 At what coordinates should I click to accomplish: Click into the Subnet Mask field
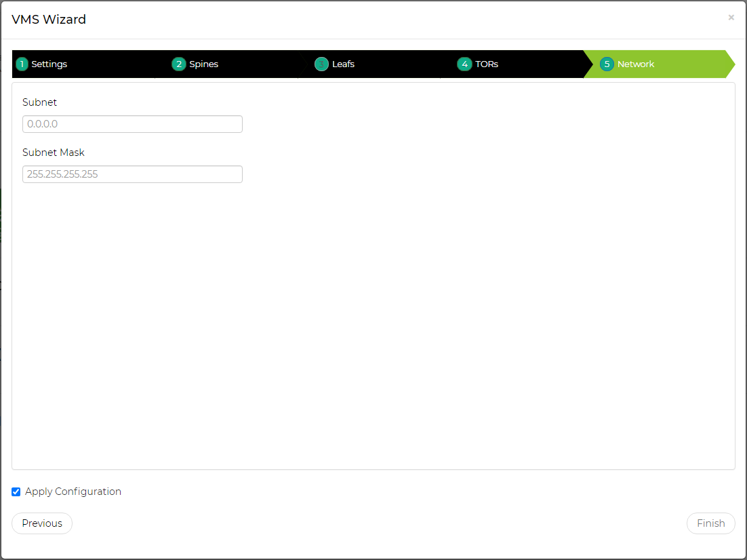[132, 174]
